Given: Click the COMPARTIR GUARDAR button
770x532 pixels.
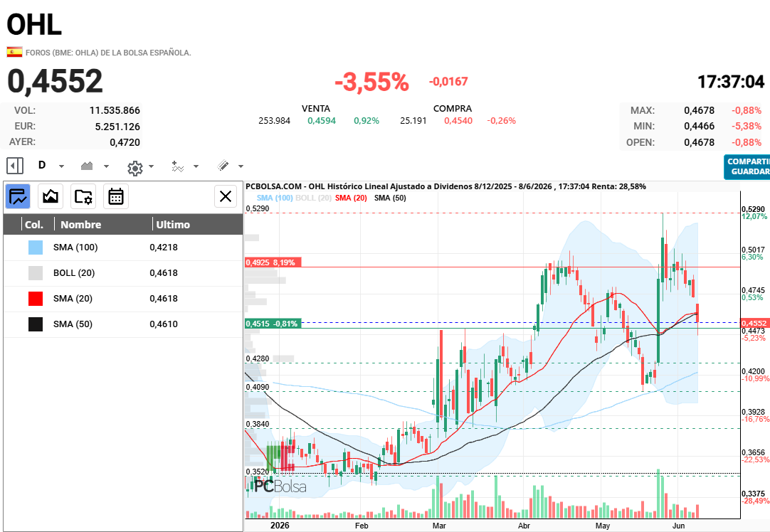Looking at the screenshot, I should click(748, 166).
